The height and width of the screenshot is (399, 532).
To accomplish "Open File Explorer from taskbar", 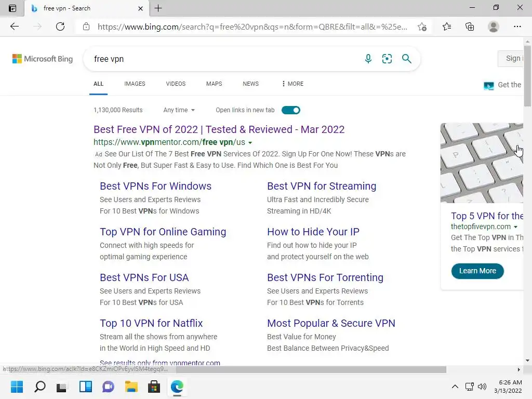I will tap(131, 387).
